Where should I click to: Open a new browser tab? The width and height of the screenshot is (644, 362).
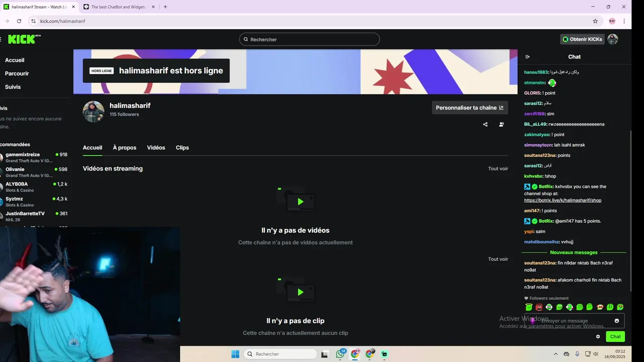point(165,7)
